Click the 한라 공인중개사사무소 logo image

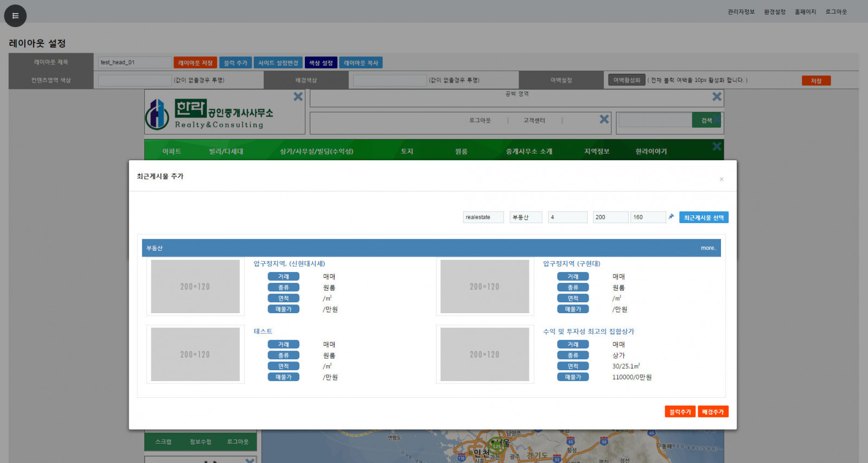pyautogui.click(x=209, y=114)
